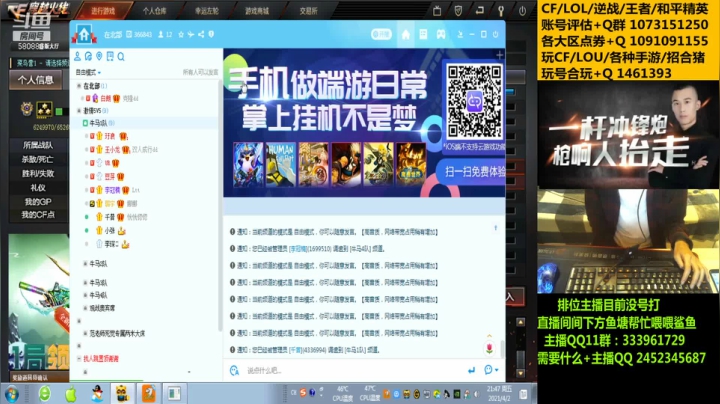
Task: Select user 千昔 in channel list
Action: (109, 217)
